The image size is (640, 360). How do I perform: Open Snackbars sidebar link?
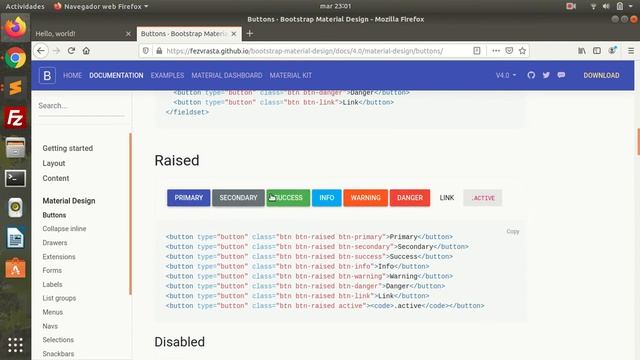(x=58, y=353)
